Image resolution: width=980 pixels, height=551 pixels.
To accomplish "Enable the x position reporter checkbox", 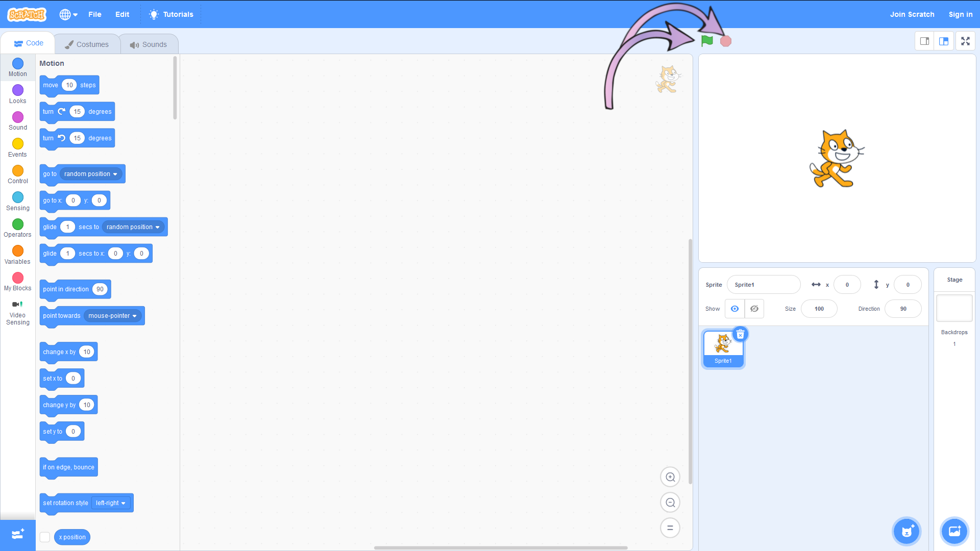I will 45,537.
